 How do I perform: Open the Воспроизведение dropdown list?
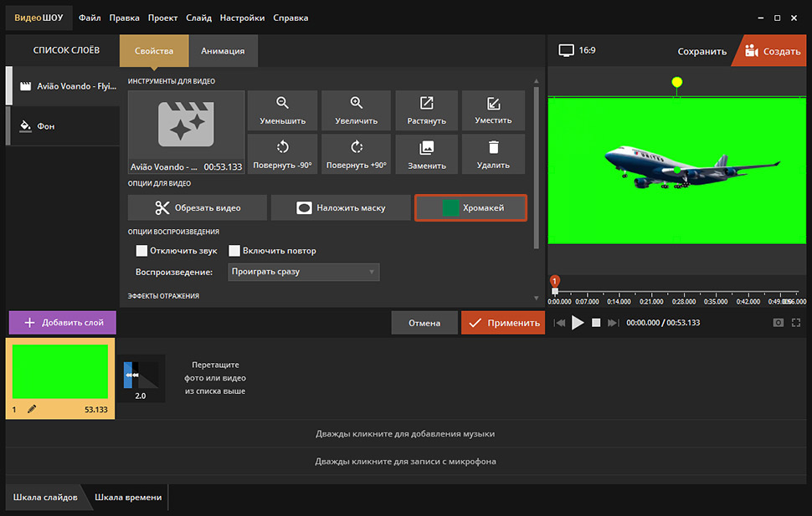[303, 272]
